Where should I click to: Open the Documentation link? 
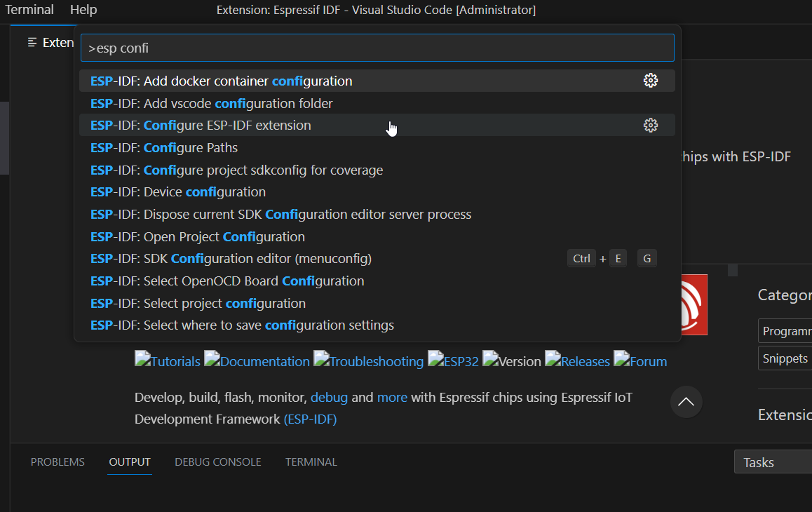[257, 361]
